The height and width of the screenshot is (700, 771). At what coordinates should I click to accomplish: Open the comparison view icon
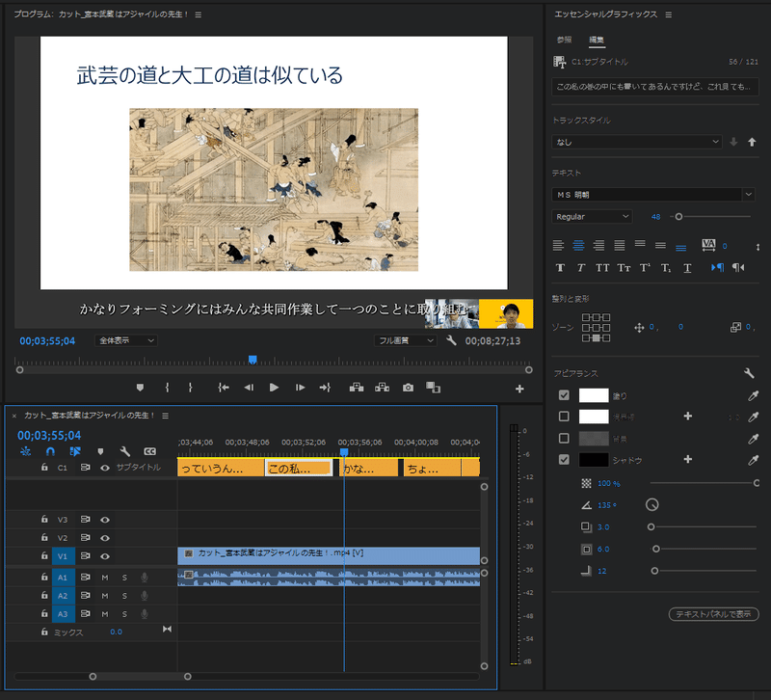(x=433, y=388)
